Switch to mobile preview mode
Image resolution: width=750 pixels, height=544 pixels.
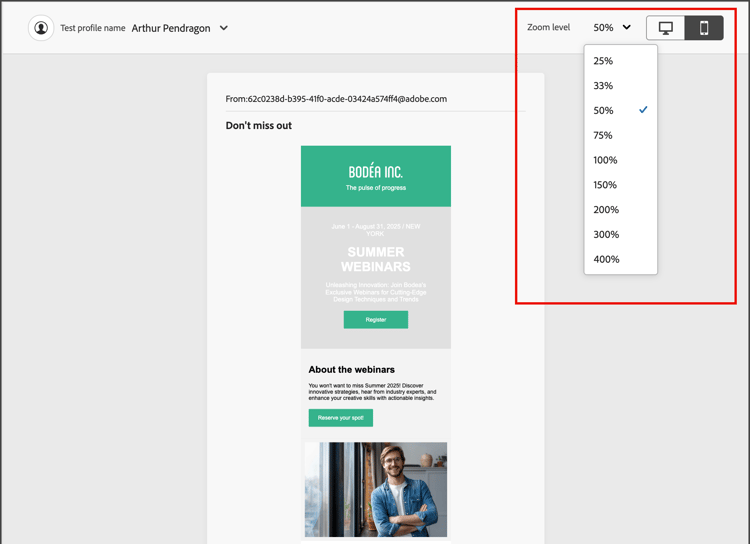click(x=704, y=28)
